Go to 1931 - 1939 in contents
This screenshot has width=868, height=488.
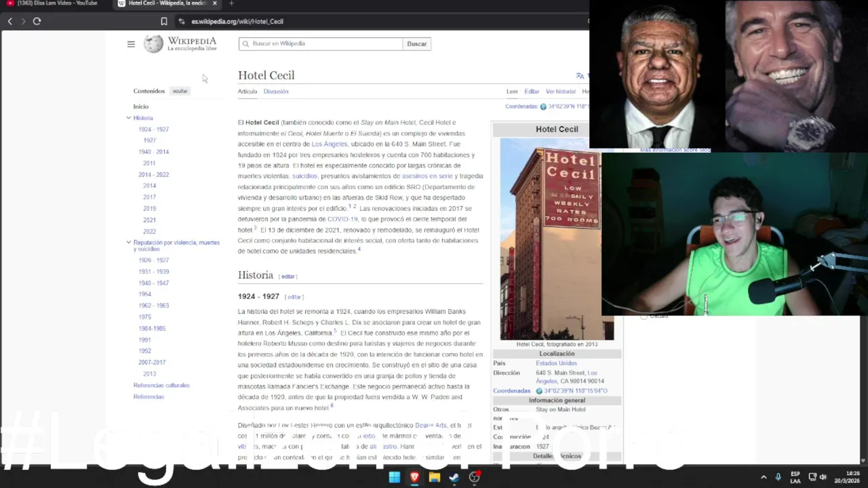tap(153, 272)
